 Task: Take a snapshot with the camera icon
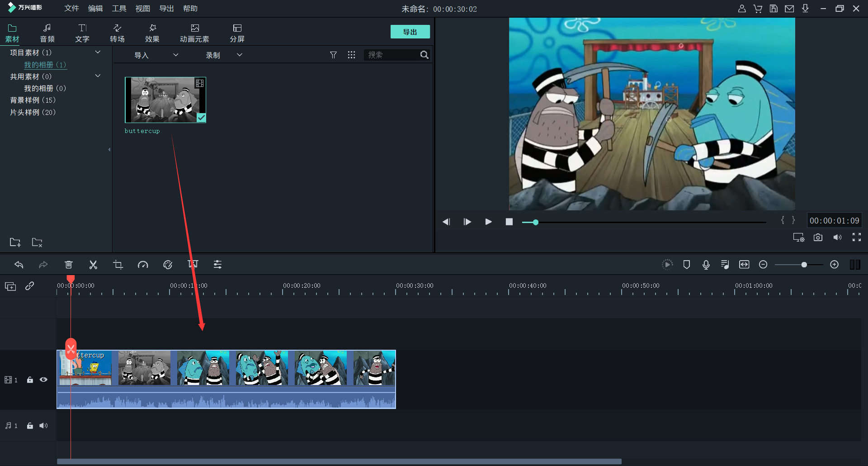(818, 238)
